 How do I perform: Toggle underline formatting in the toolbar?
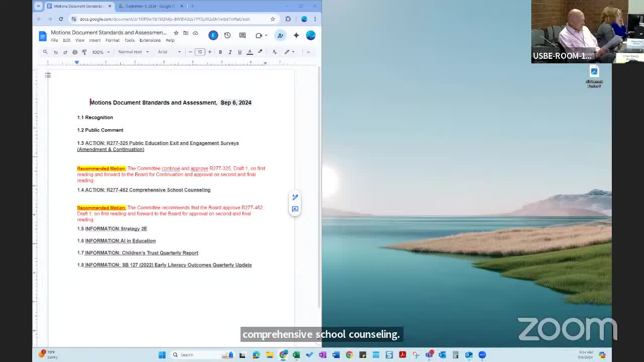point(239,52)
